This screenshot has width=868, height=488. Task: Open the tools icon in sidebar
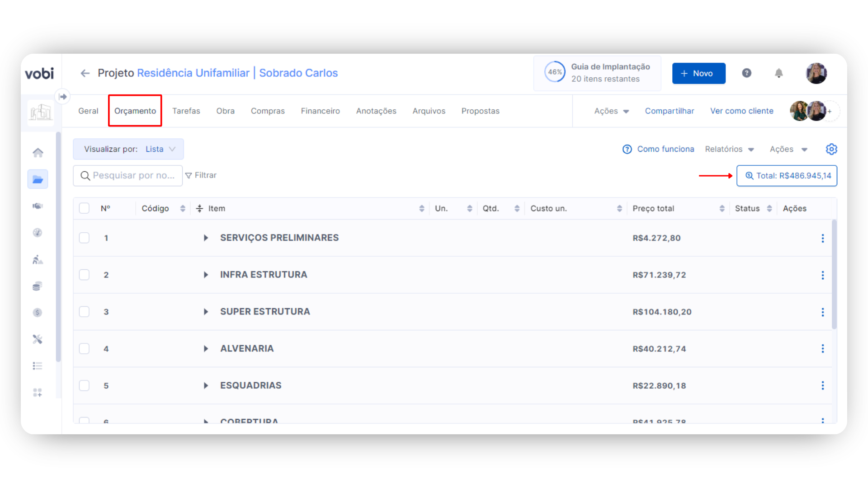click(38, 339)
